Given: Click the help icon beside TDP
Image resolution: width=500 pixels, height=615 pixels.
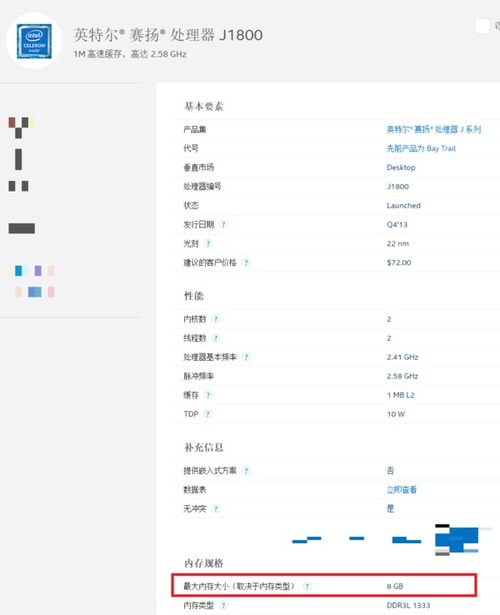Looking at the screenshot, I should pyautogui.click(x=208, y=414).
